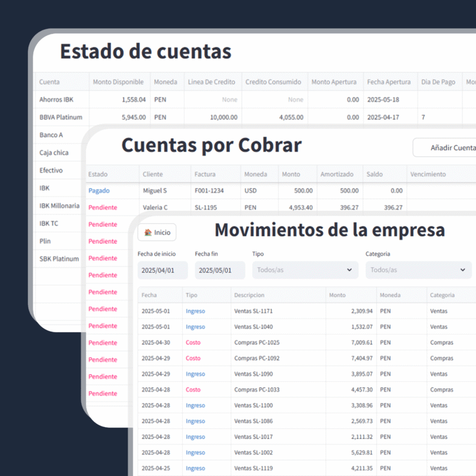This screenshot has height=476, width=476.
Task: Click the Fecha de inicio date field
Action: pyautogui.click(x=163, y=270)
